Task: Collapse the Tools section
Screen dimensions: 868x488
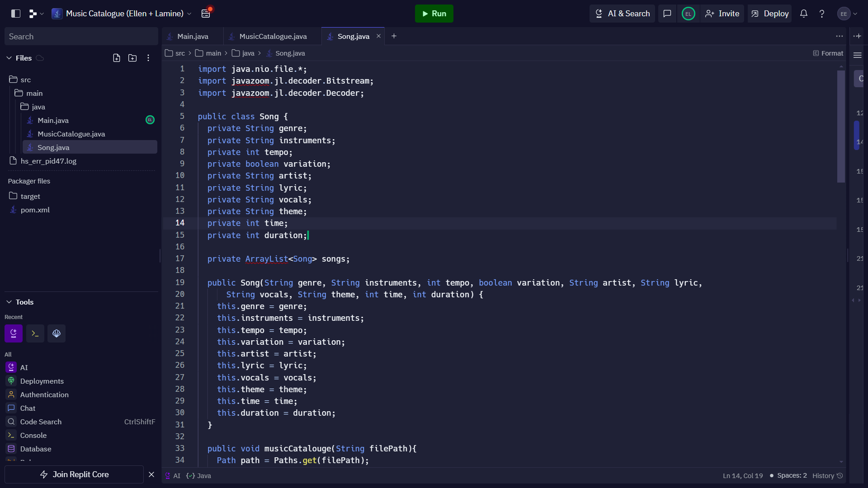Action: [x=9, y=302]
